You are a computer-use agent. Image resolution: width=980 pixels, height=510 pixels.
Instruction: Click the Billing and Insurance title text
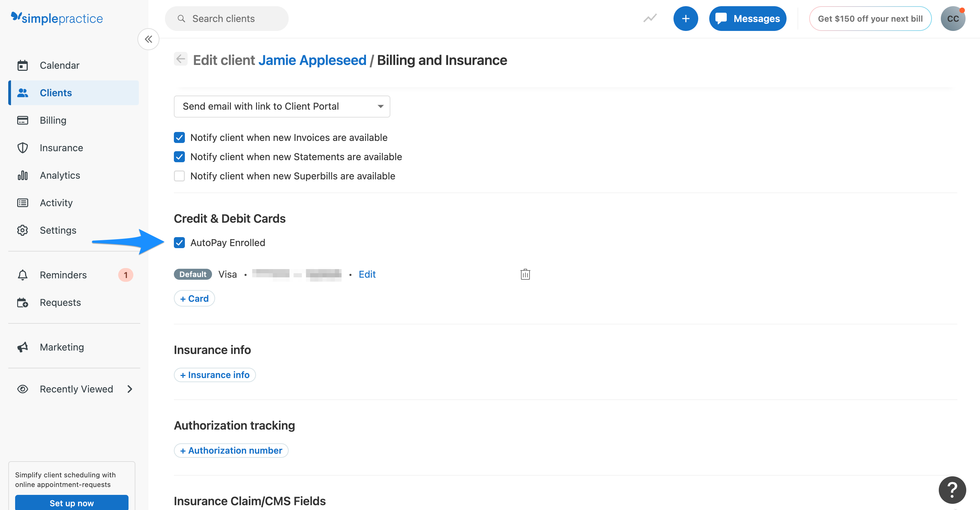(x=442, y=60)
